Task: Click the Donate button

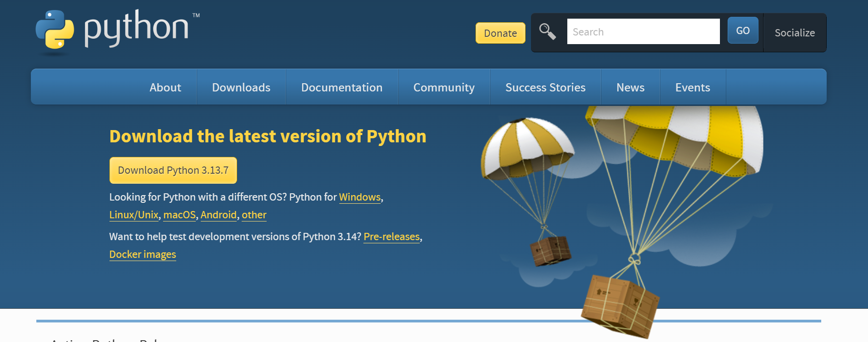Action: pyautogui.click(x=500, y=33)
